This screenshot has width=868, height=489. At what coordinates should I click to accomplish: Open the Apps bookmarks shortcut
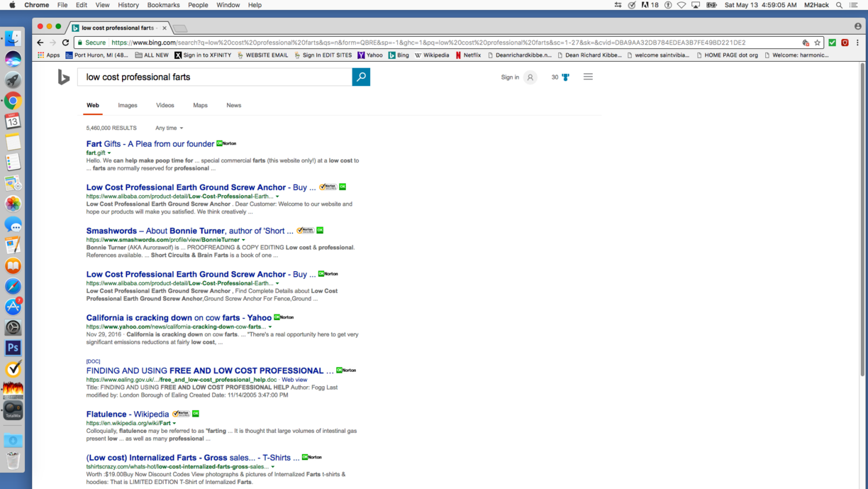(49, 55)
